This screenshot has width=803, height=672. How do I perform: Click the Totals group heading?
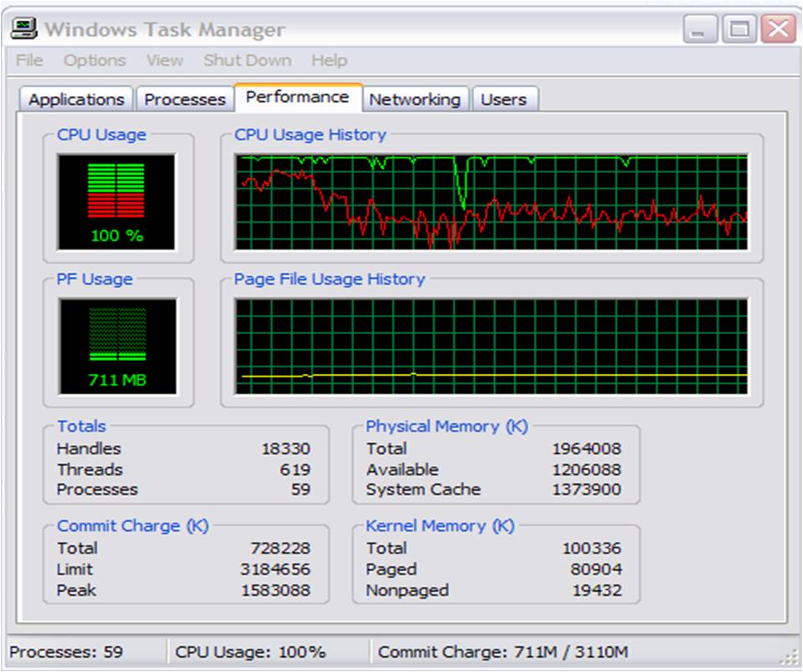coord(82,426)
